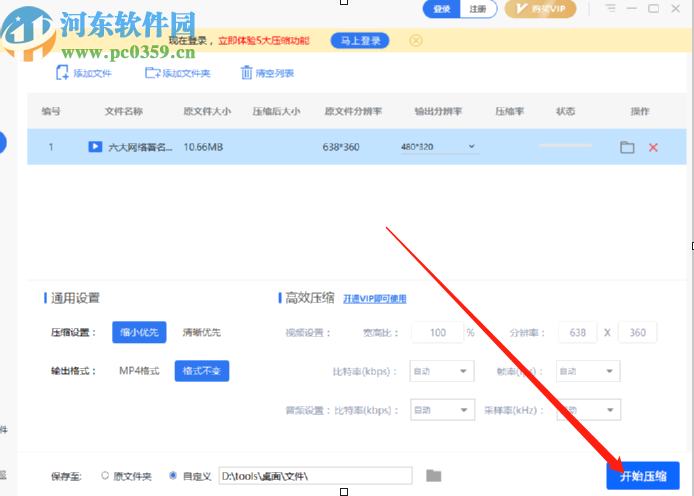The width and height of the screenshot is (694, 496).
Task: Click the 购买VIP button
Action: point(540,9)
